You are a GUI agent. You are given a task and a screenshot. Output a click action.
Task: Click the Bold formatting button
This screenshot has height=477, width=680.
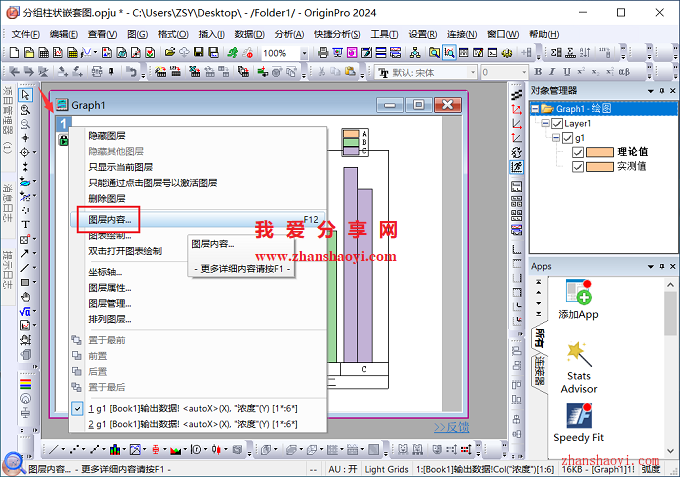point(538,72)
